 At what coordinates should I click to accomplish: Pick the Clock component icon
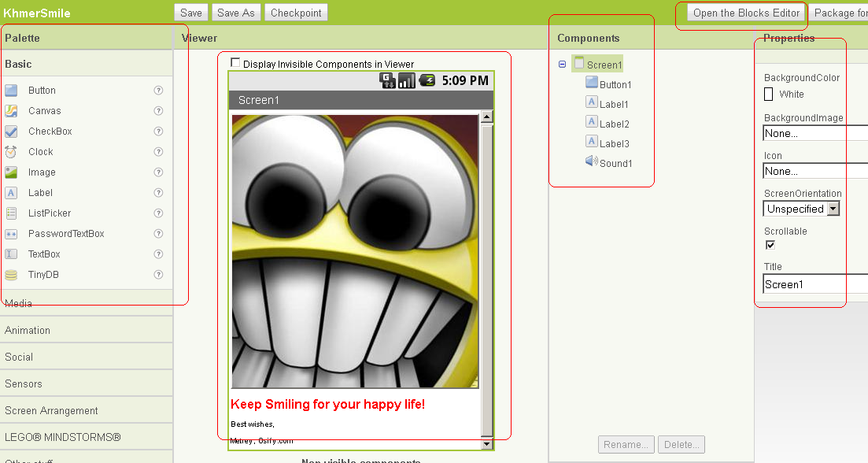(11, 152)
